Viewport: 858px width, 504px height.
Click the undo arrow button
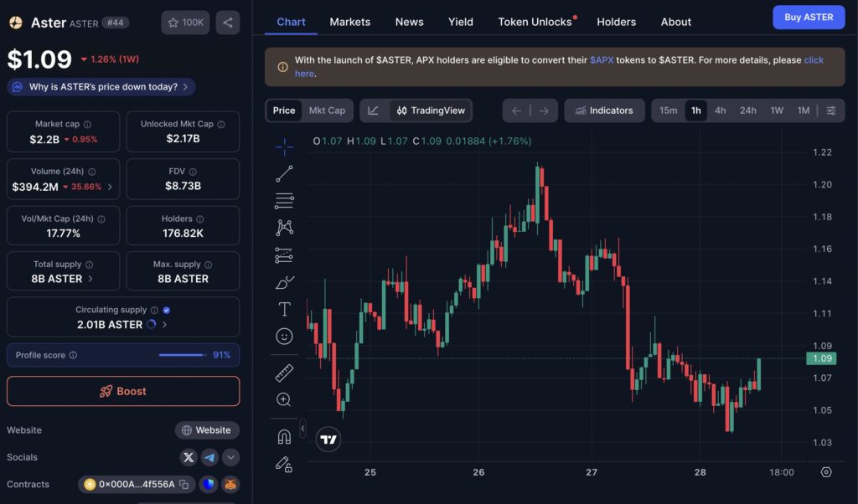click(x=516, y=111)
